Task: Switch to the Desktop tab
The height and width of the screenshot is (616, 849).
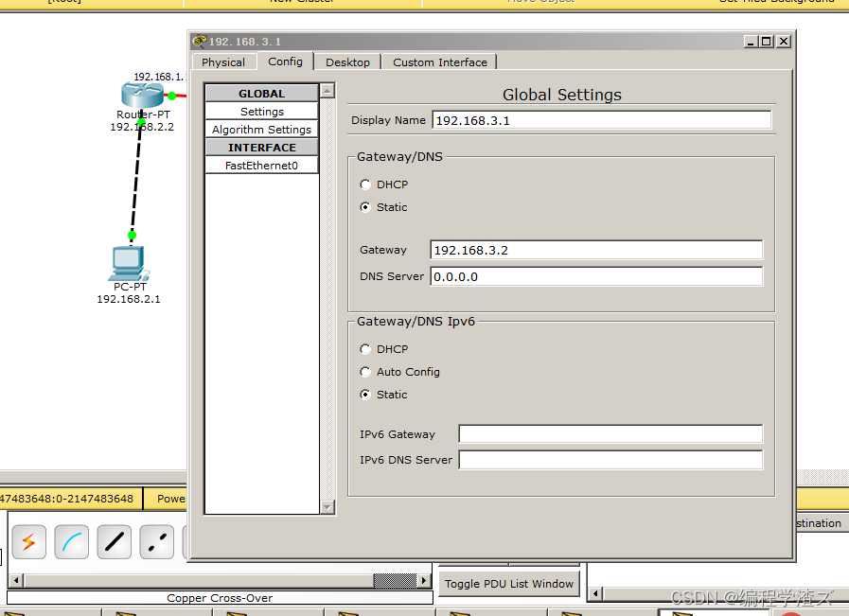Action: pyautogui.click(x=347, y=62)
